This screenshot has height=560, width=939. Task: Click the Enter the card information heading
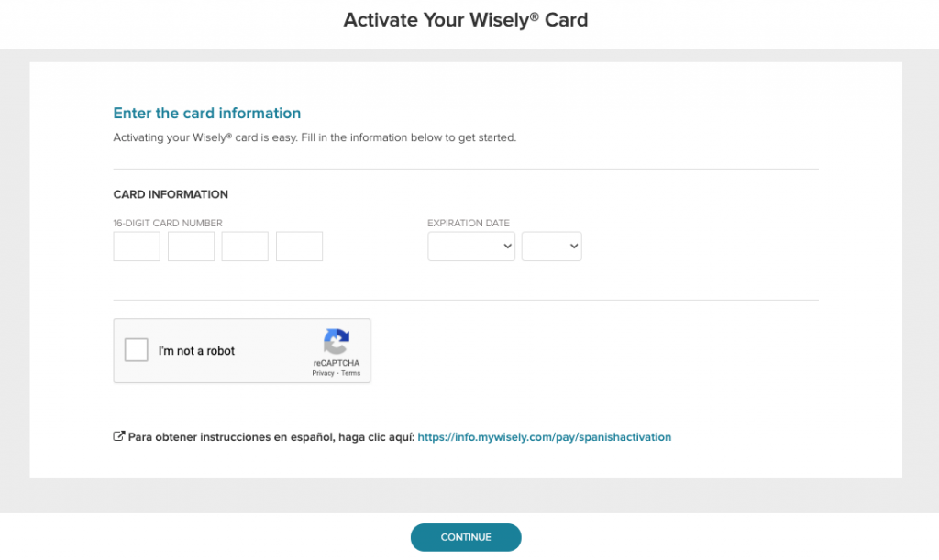pyautogui.click(x=206, y=113)
